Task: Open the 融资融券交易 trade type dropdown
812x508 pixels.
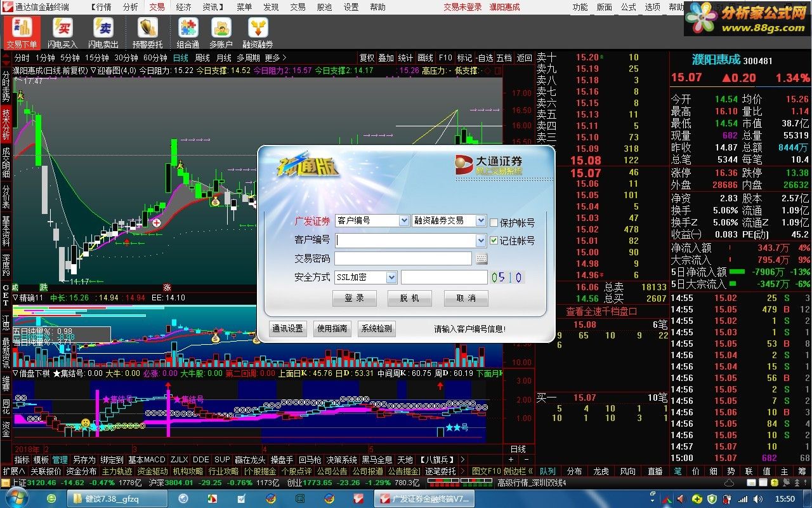Action: point(481,220)
